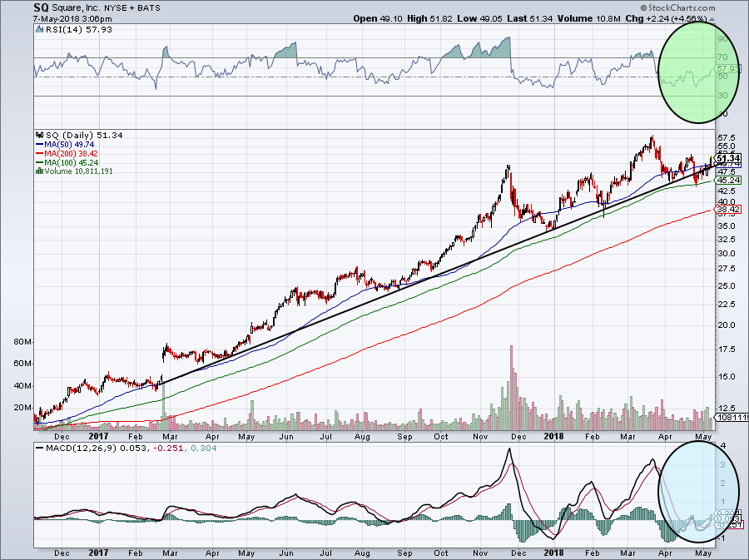Click the up triangle beside the Chg value

(712, 19)
